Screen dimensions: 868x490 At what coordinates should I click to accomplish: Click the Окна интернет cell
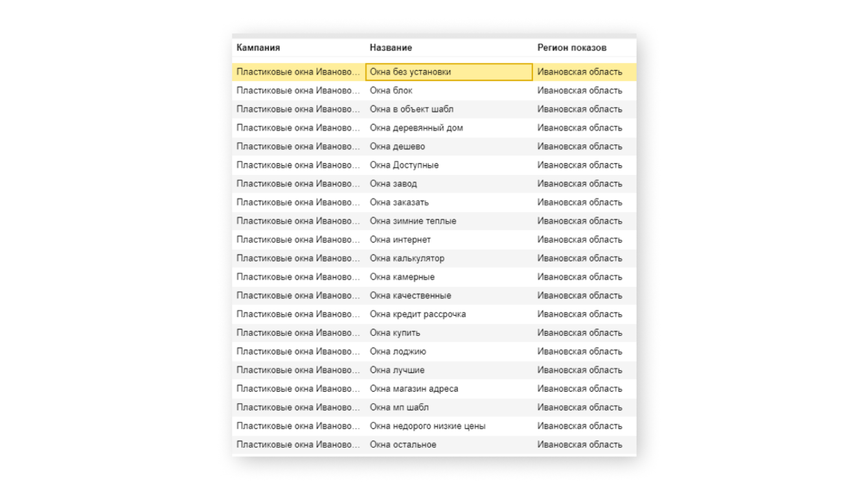coord(400,240)
